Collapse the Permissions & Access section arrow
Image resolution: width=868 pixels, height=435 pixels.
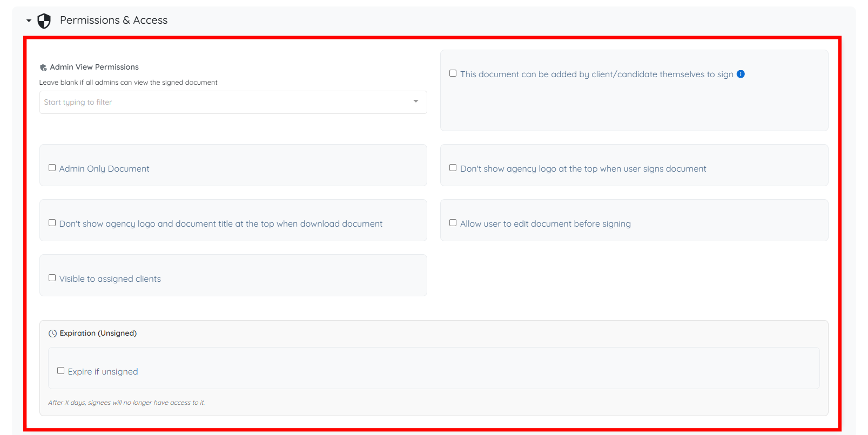29,21
